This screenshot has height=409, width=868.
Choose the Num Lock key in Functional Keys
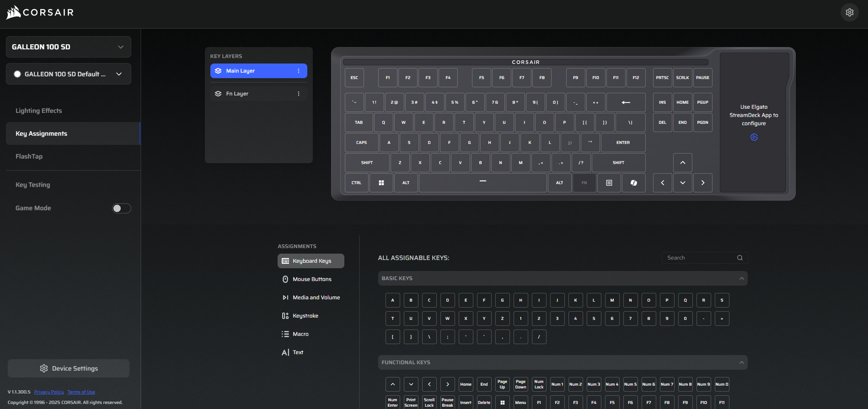pyautogui.click(x=539, y=384)
